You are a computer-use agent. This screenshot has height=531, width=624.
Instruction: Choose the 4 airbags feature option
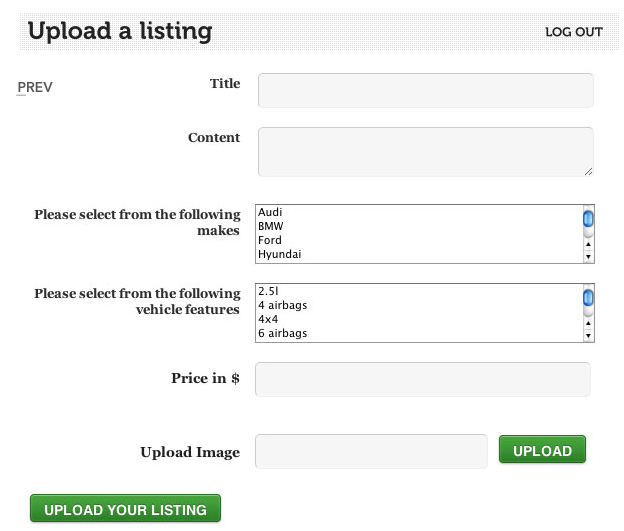[283, 305]
